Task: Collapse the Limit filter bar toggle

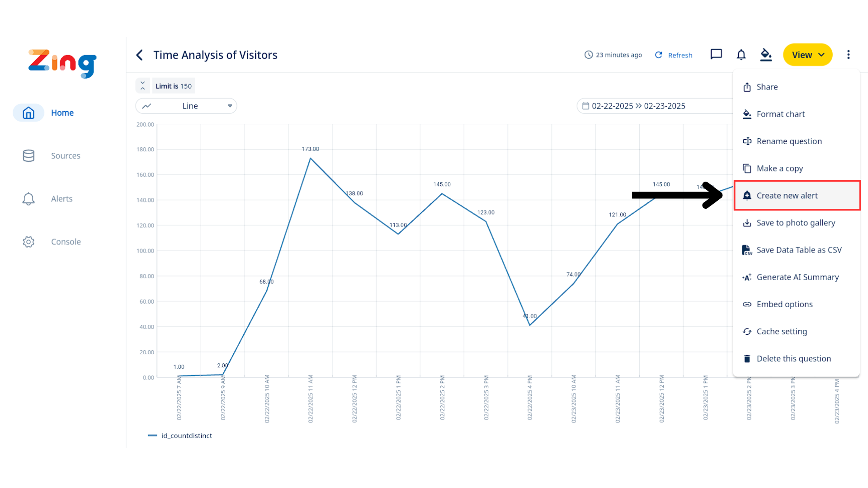Action: click(142, 85)
